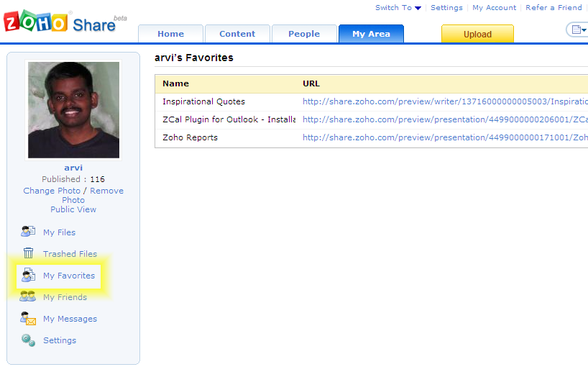Select the My Area tab
Image resolution: width=588 pixels, height=372 pixels.
tap(371, 34)
